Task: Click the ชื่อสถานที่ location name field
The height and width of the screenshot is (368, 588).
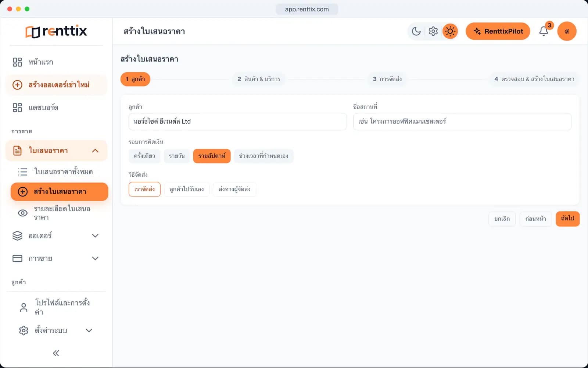Action: [462, 121]
